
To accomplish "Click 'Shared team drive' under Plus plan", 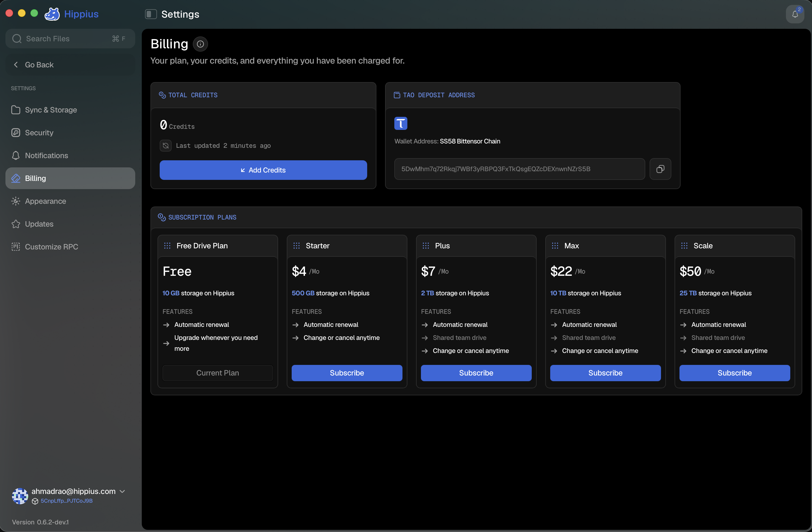I will [x=459, y=338].
